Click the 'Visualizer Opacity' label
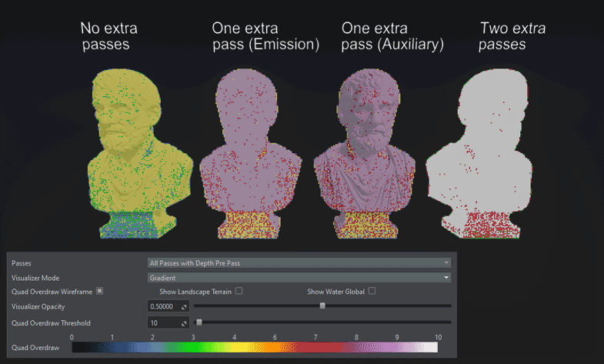The image size is (604, 364). [38, 306]
